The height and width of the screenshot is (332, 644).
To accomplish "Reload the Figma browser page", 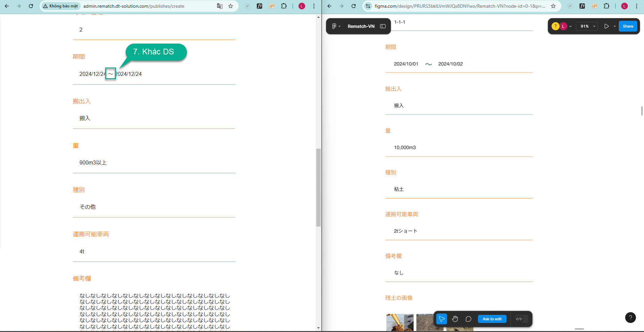I will [x=354, y=6].
